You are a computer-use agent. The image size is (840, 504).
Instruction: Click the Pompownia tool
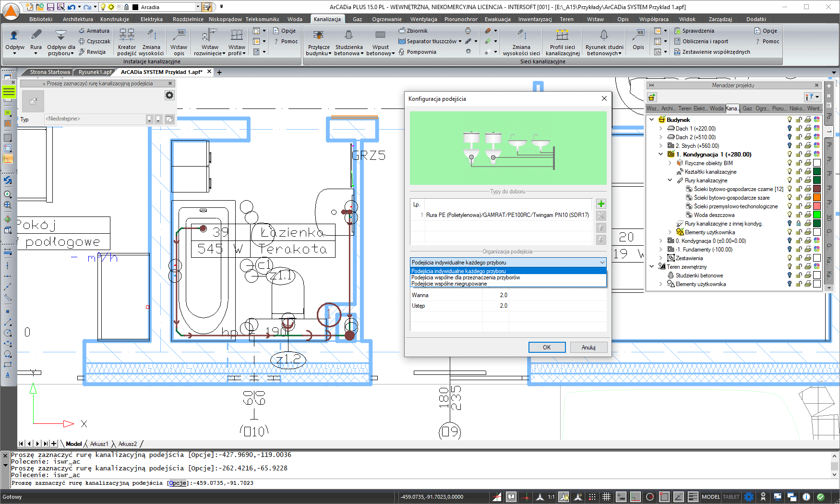pos(417,52)
